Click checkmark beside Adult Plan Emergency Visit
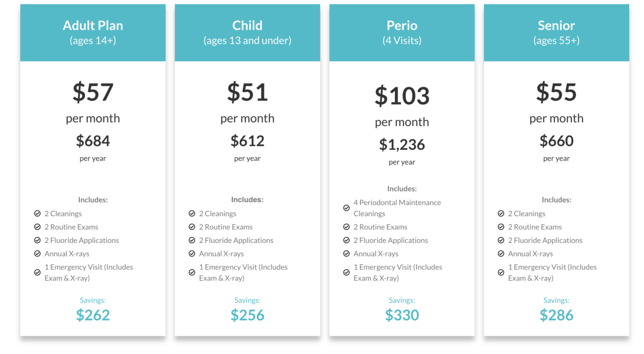This screenshot has width=644, height=354. (x=37, y=272)
